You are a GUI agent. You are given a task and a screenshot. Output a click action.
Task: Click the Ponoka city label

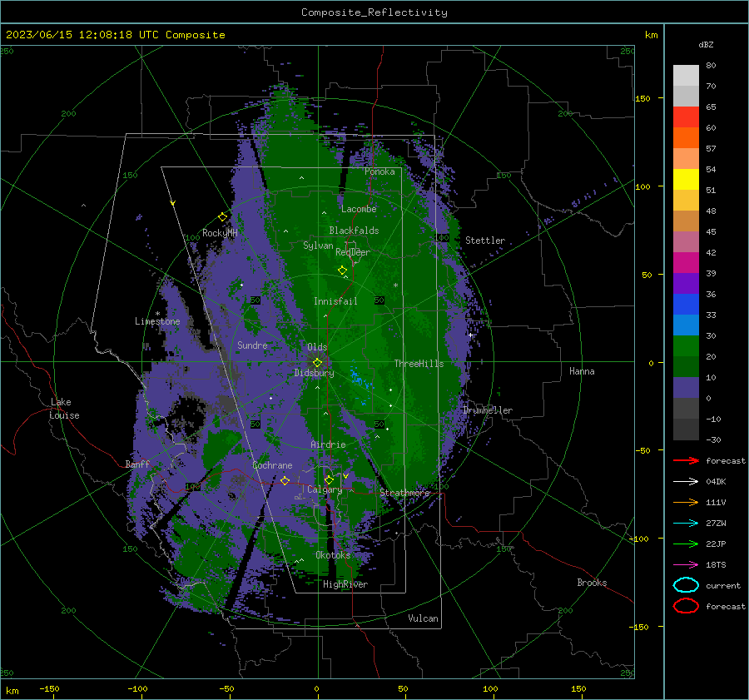pyautogui.click(x=379, y=171)
